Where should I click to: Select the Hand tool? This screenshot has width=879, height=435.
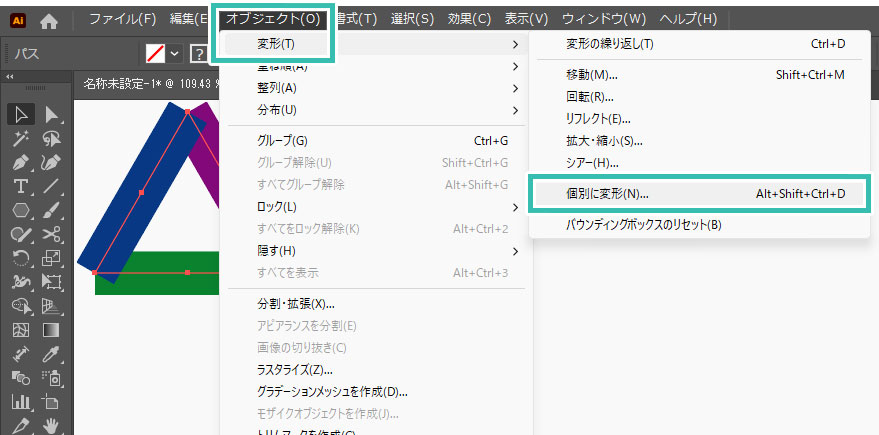click(51, 426)
